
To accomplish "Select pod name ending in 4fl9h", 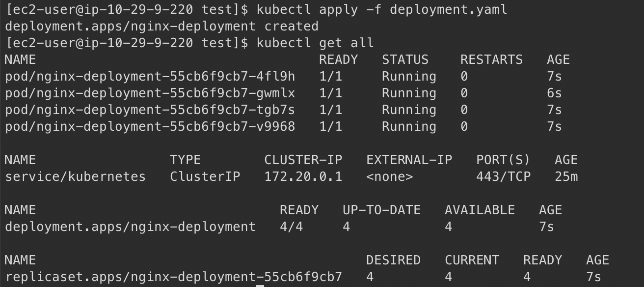I will coord(150,76).
